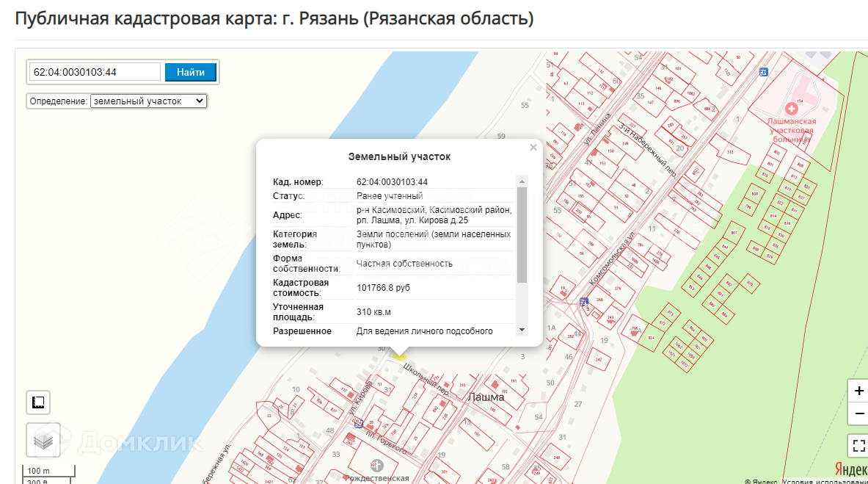868x484 pixels.
Task: Activate the ruler measurement tool
Action: pyautogui.click(x=38, y=402)
